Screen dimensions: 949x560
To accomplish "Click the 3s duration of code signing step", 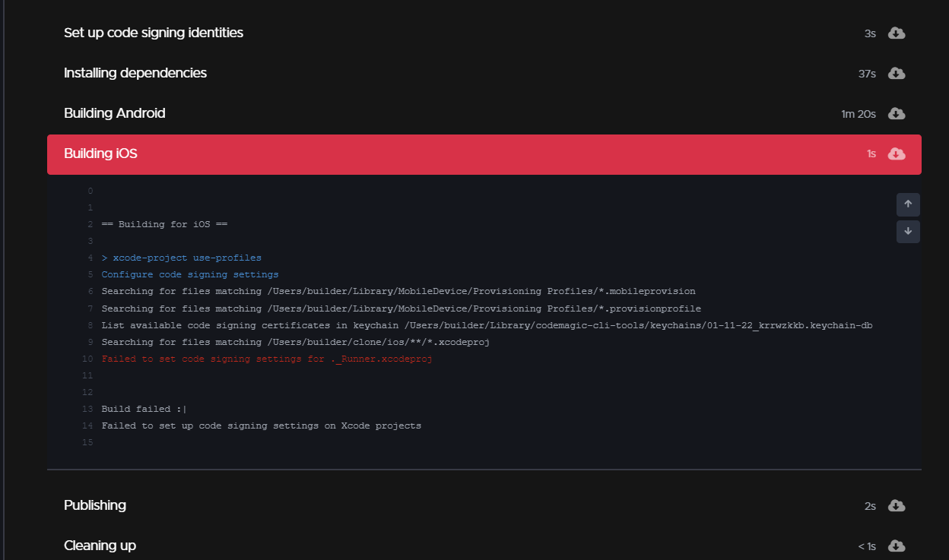I will click(870, 34).
